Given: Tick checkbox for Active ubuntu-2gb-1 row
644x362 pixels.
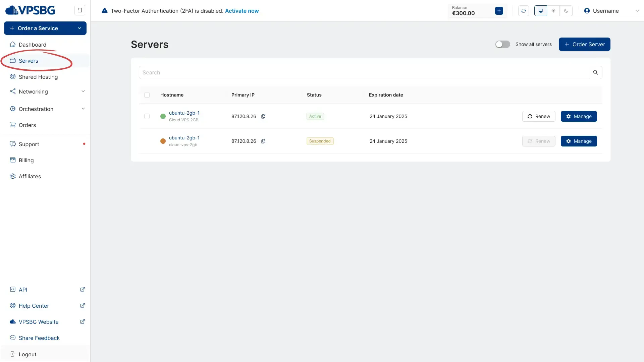Looking at the screenshot, I should tap(147, 116).
